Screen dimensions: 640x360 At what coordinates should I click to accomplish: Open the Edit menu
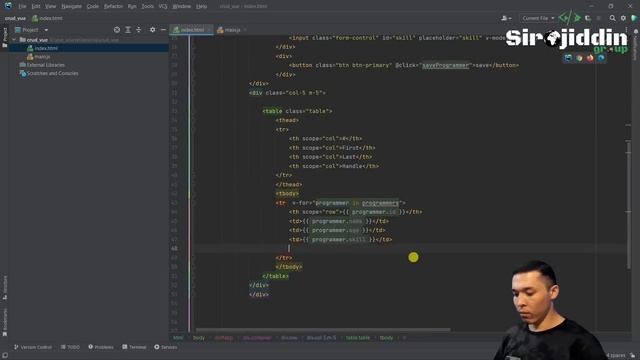pos(36,7)
